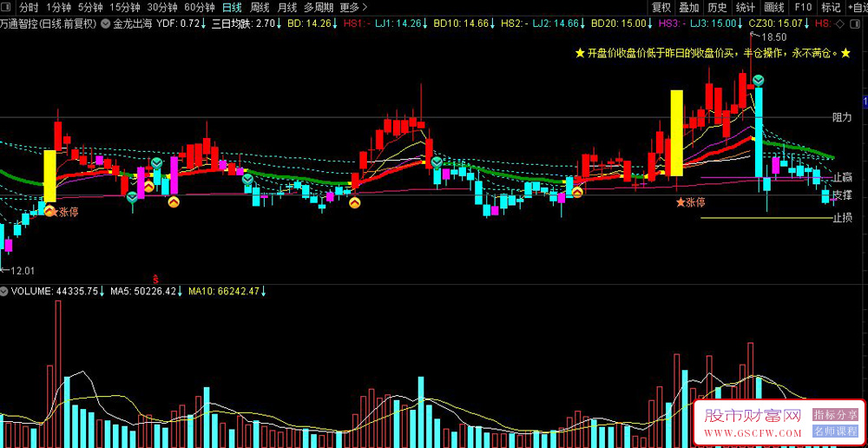The image size is (868, 448).
Task: Switch to 月线 monthly chart
Action: pyautogui.click(x=286, y=7)
